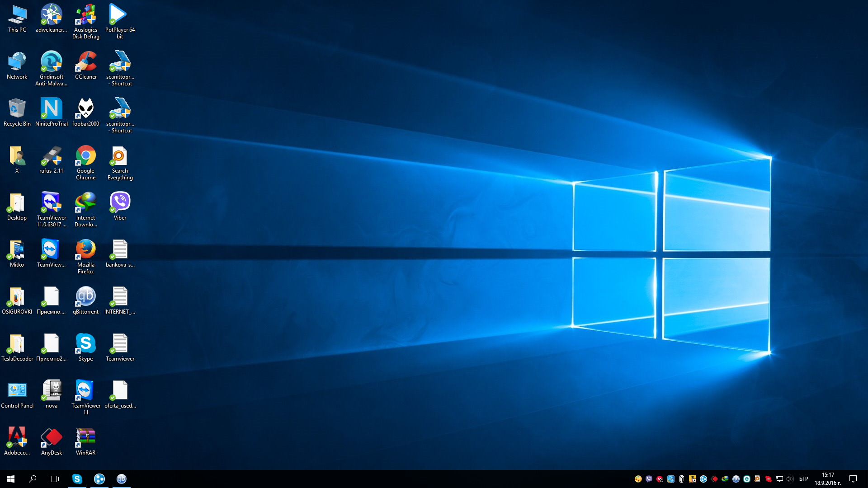Click MEGAsync tray icon

coord(660,479)
